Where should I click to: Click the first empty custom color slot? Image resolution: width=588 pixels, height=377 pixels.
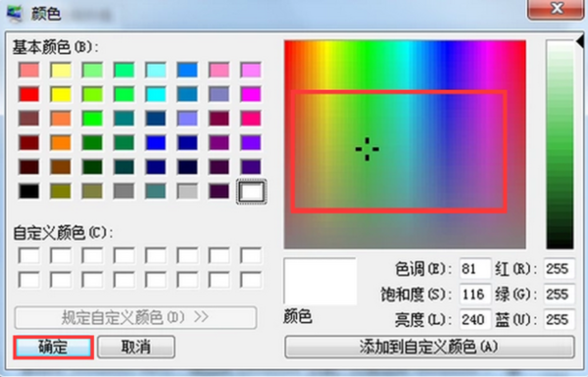pyautogui.click(x=28, y=256)
